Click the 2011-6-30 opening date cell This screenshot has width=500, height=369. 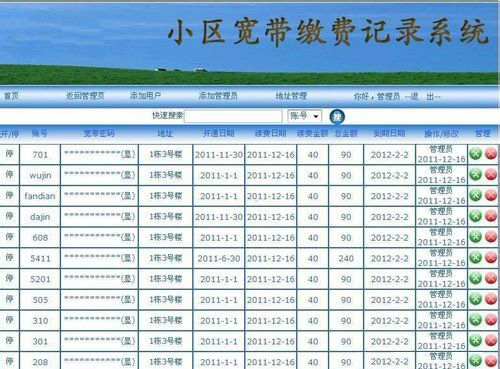coord(219,258)
